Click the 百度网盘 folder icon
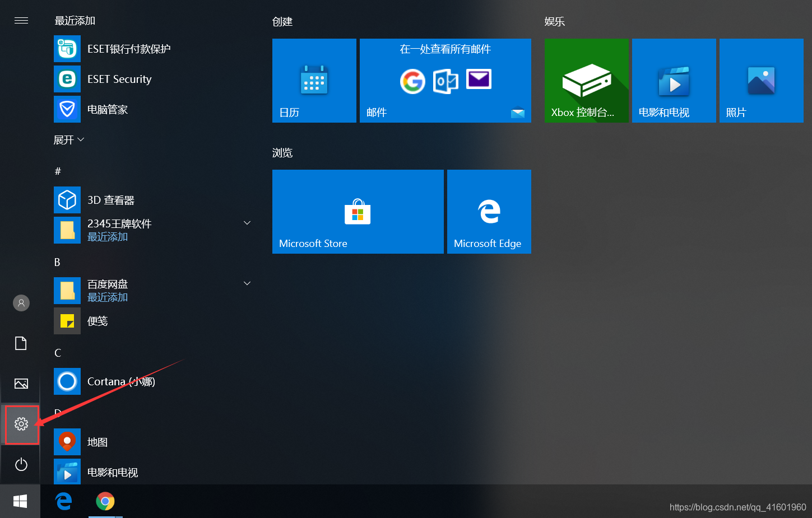812x518 pixels. tap(67, 291)
